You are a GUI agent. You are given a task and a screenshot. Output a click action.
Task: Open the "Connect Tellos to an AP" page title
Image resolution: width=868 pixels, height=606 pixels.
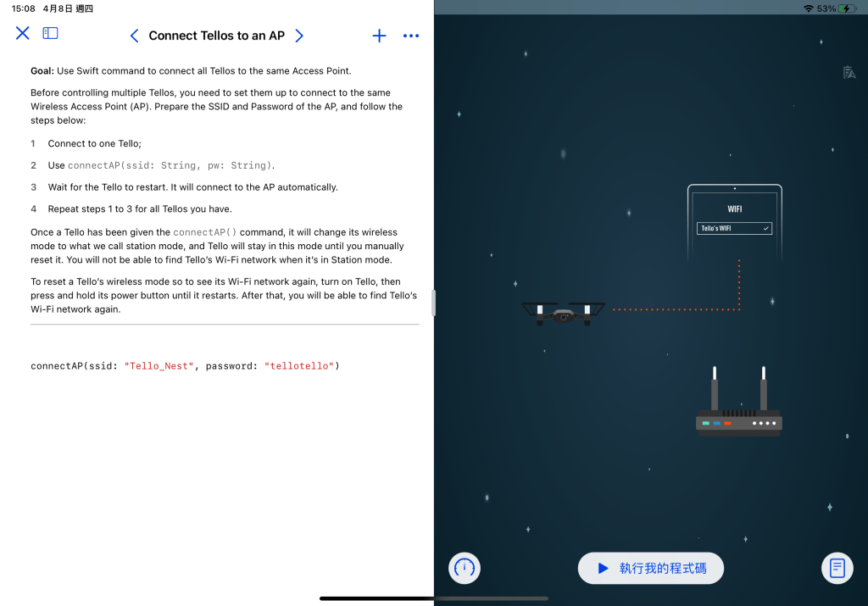click(217, 36)
